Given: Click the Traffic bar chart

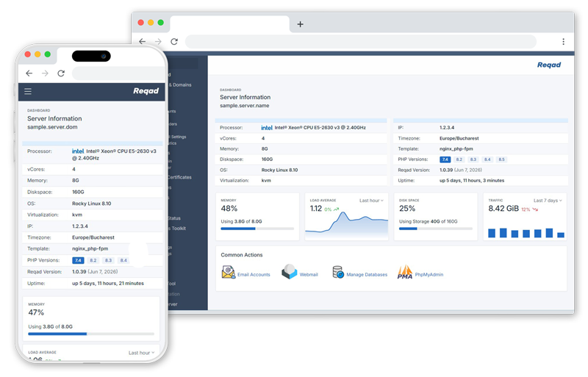Looking at the screenshot, I should pyautogui.click(x=526, y=232).
